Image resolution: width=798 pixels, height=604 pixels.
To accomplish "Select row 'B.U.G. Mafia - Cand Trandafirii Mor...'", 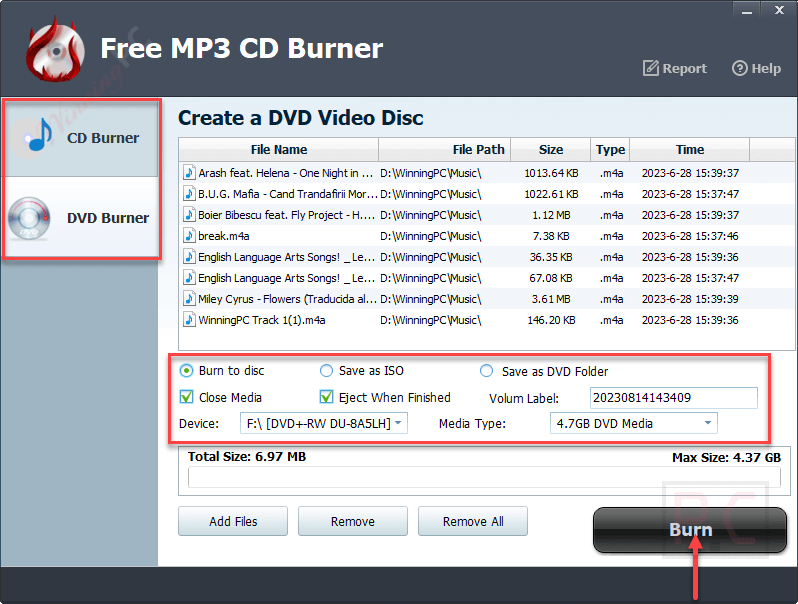I will [x=487, y=193].
